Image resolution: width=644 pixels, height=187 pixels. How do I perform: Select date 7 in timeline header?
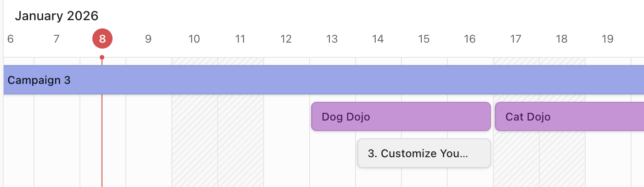pyautogui.click(x=56, y=39)
